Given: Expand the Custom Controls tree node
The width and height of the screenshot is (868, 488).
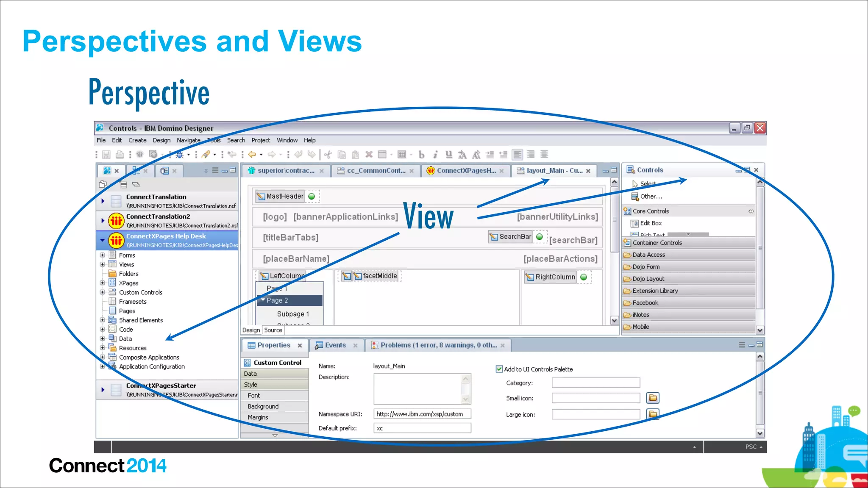Looking at the screenshot, I should (102, 292).
